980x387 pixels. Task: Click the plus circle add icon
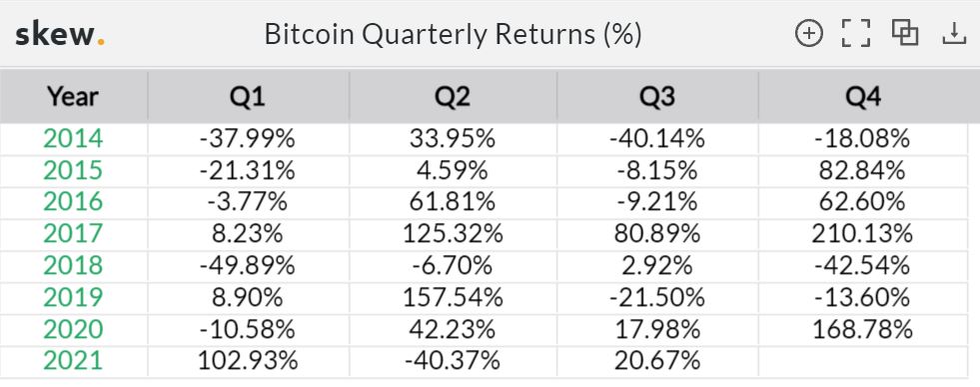[x=809, y=33]
